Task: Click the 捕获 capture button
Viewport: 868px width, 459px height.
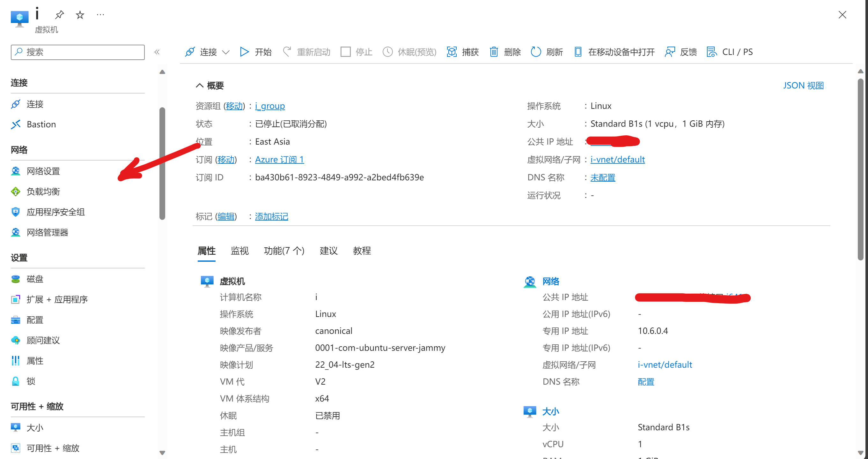Action: [463, 52]
